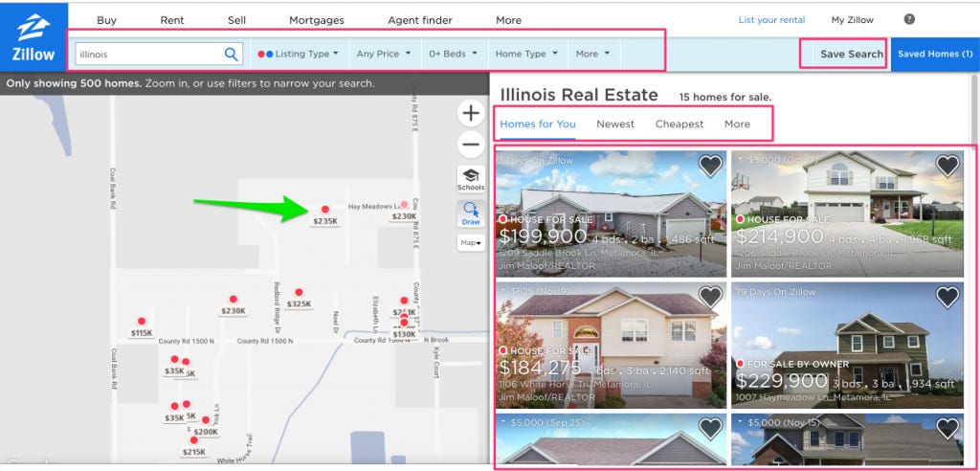Select the $235K map marker
Screen dimensions: 980x471
[325, 215]
